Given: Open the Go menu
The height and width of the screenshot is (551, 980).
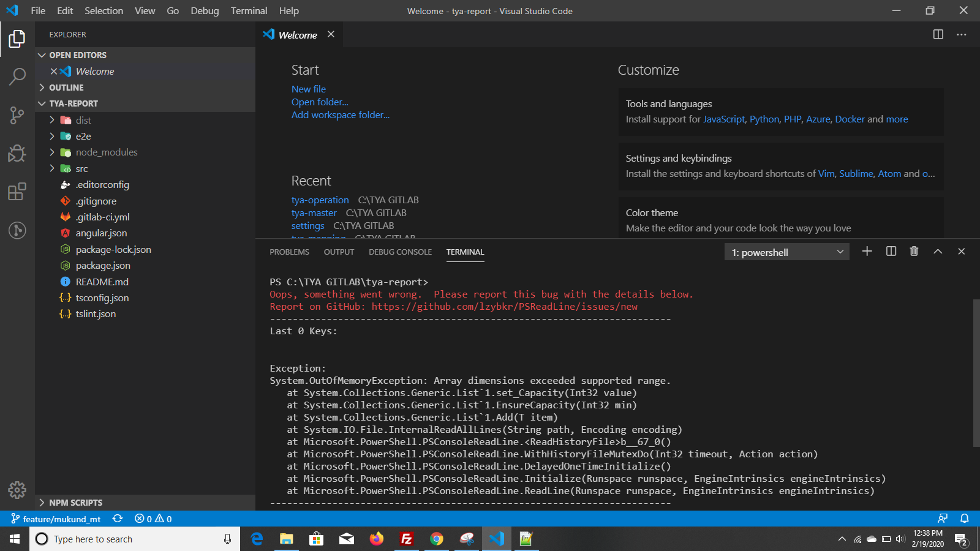Looking at the screenshot, I should pos(173,10).
